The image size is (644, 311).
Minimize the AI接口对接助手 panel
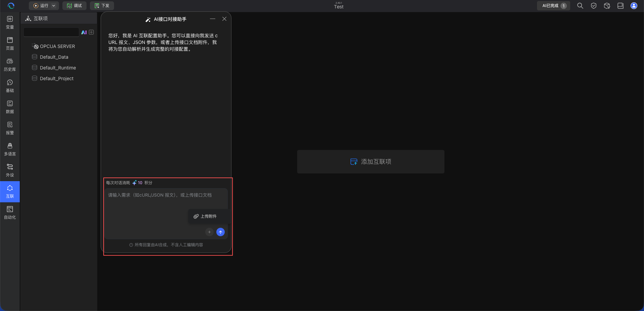click(213, 19)
